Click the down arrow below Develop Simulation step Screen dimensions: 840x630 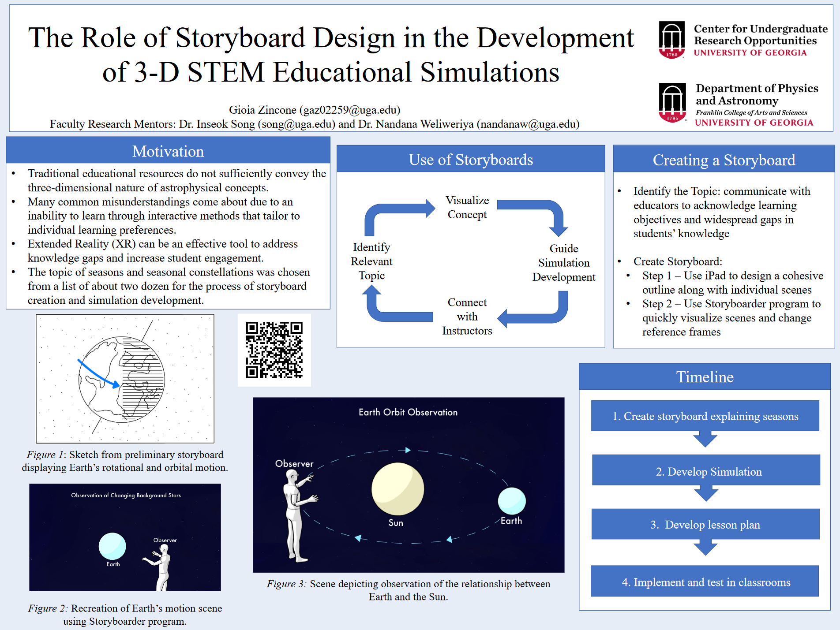[x=705, y=493]
